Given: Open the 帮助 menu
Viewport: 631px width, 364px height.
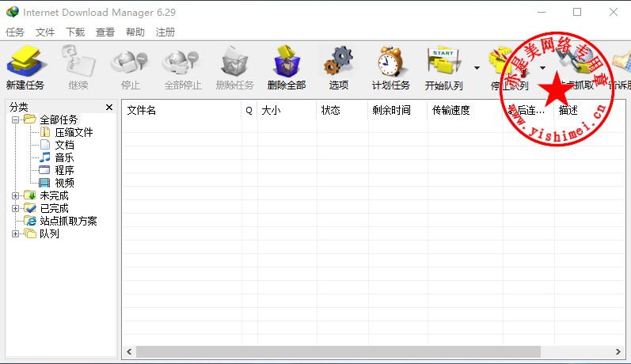Looking at the screenshot, I should (135, 32).
